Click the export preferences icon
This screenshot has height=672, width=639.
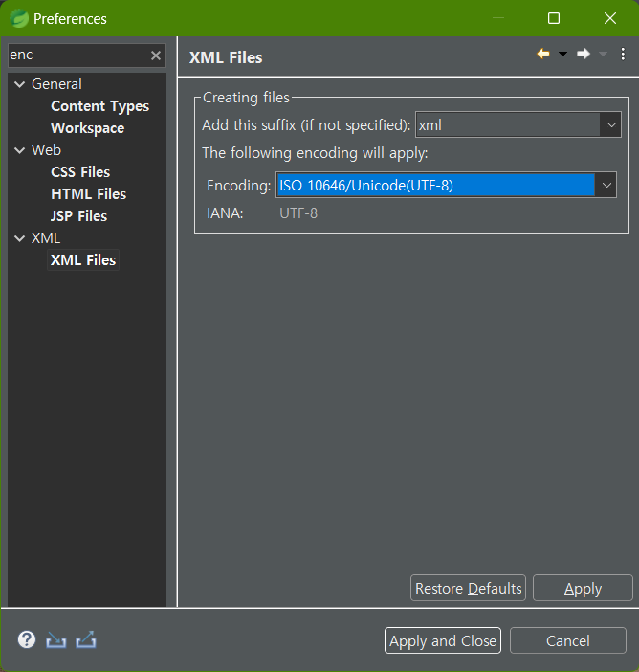(86, 639)
